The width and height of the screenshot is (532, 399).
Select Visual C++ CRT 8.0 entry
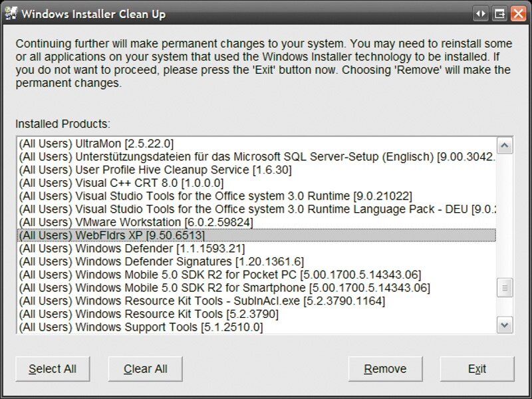[121, 183]
